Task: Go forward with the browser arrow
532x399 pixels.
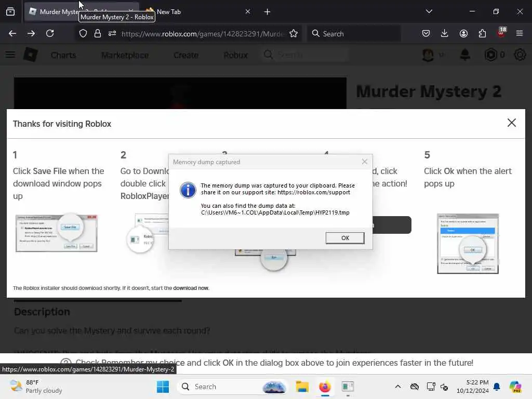Action: click(31, 33)
